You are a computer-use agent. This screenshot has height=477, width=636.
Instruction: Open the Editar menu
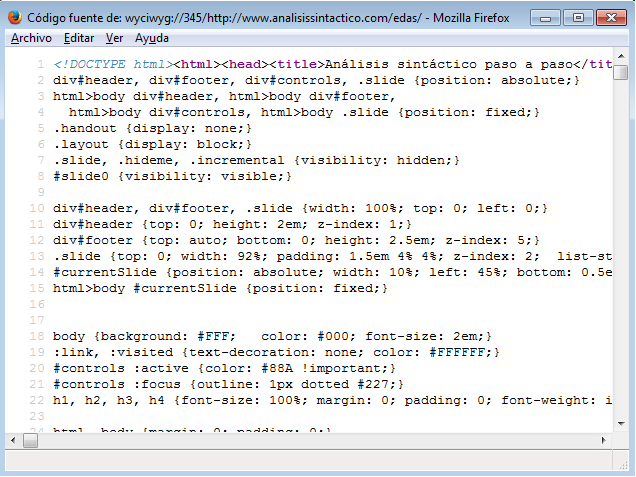(x=78, y=38)
